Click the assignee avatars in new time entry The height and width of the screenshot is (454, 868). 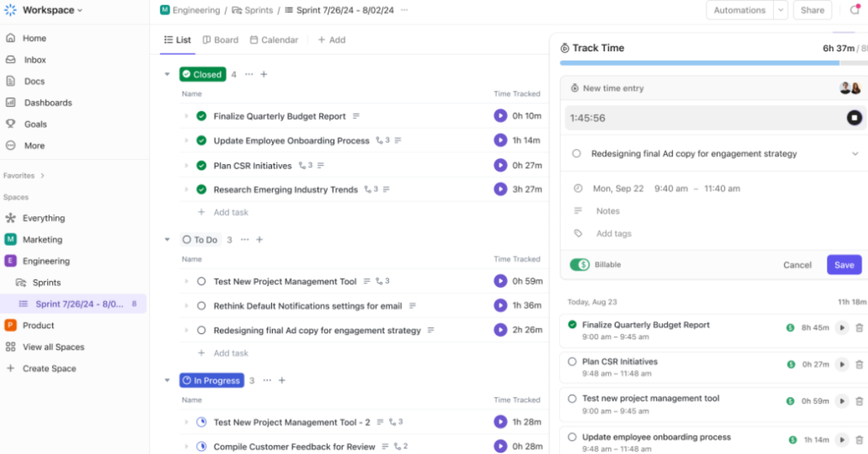(x=850, y=88)
